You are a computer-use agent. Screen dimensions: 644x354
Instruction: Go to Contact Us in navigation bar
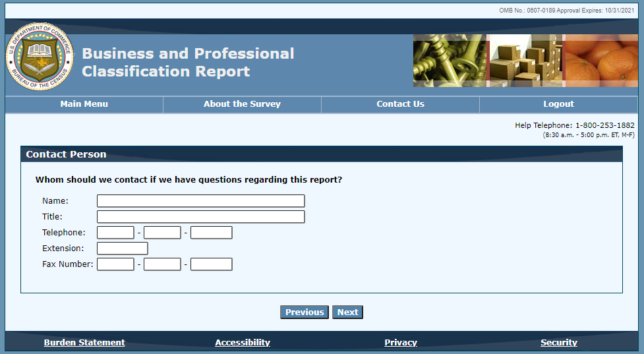pos(400,104)
